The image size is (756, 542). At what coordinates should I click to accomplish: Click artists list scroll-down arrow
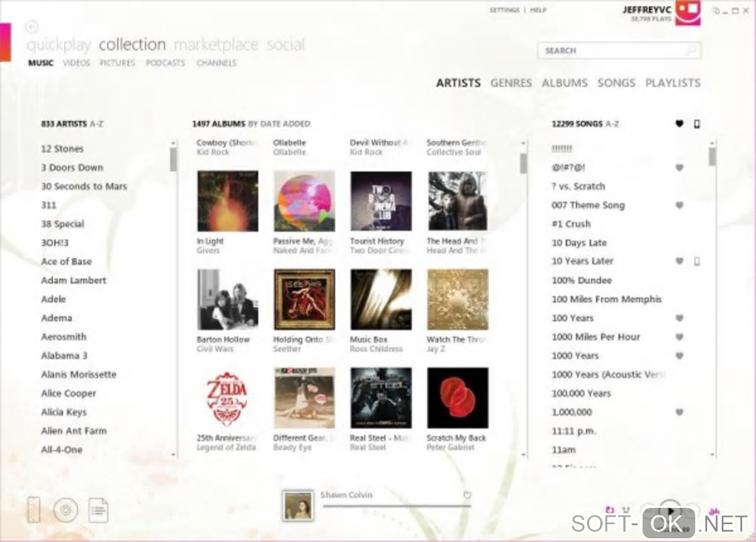click(173, 455)
